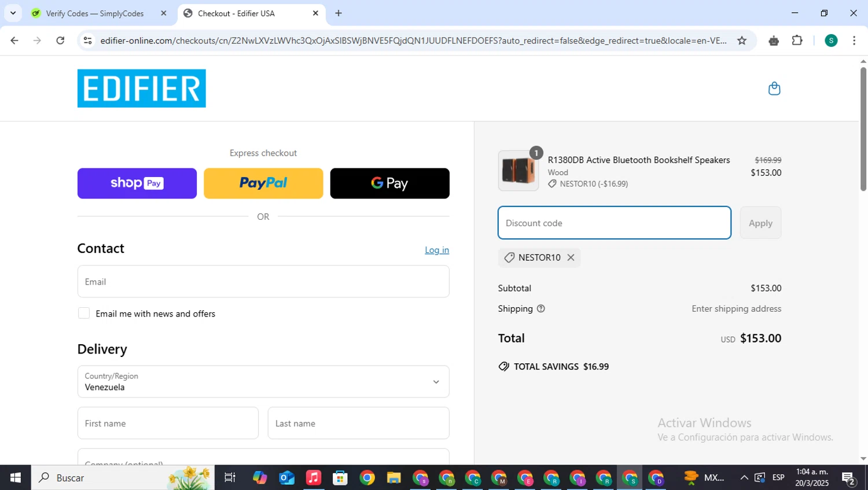Open the shopping bag cart icon
The height and width of the screenshot is (490, 868).
pyautogui.click(x=774, y=89)
